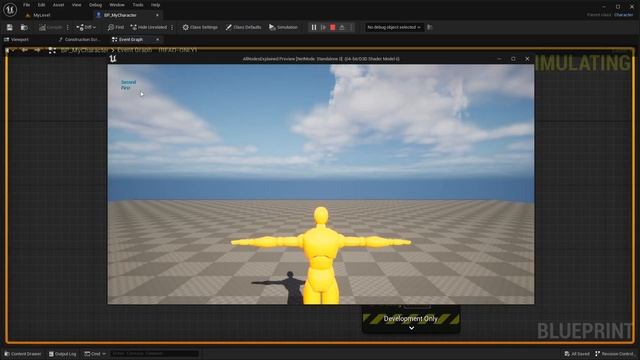Open Class Defaults
This screenshot has width=640, height=360.
[243, 27]
